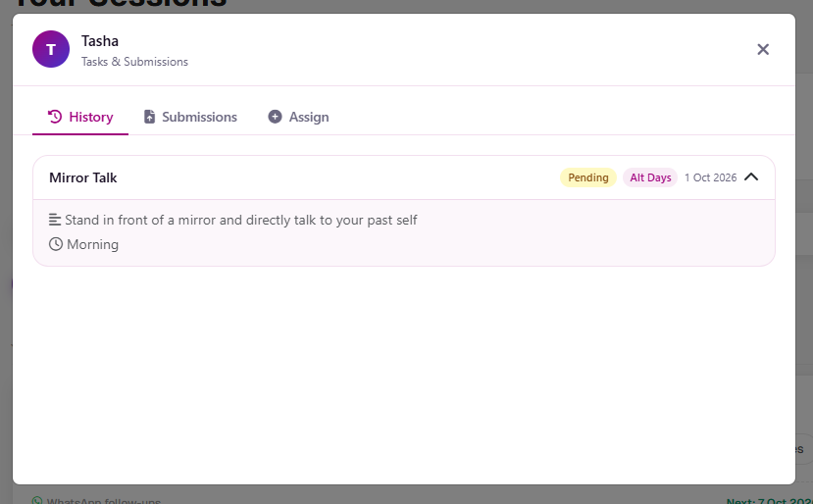This screenshot has width=813, height=504.
Task: Click the Pending status badge
Action: coord(588,177)
